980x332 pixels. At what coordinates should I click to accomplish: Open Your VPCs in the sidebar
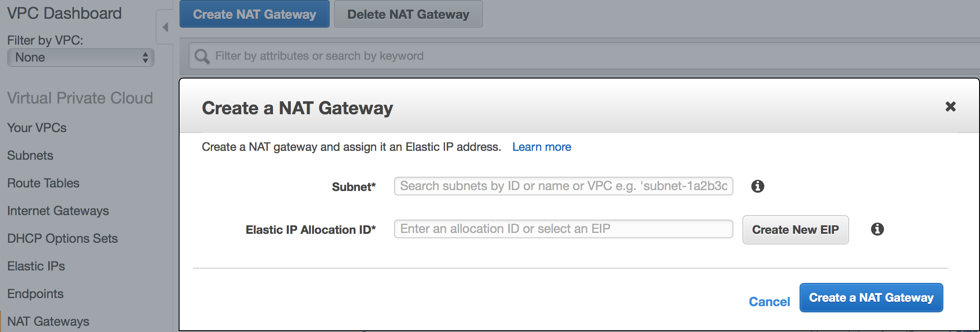tap(37, 128)
